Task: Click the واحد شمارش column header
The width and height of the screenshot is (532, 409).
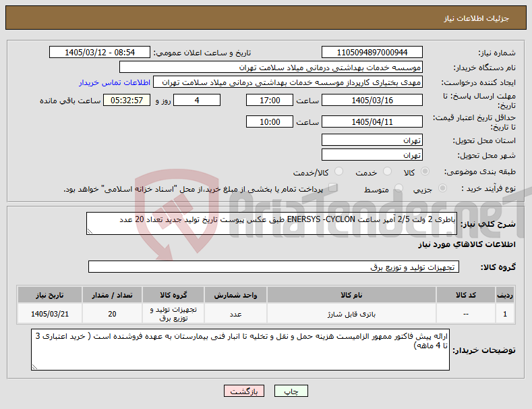Action: pos(235,295)
